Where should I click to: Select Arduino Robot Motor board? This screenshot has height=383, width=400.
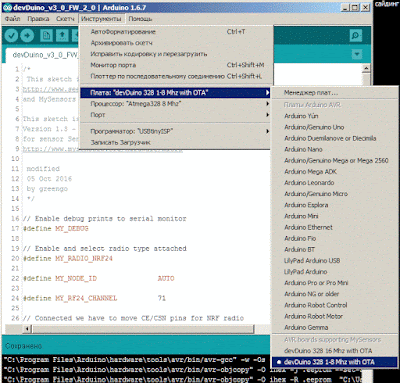click(335, 316)
